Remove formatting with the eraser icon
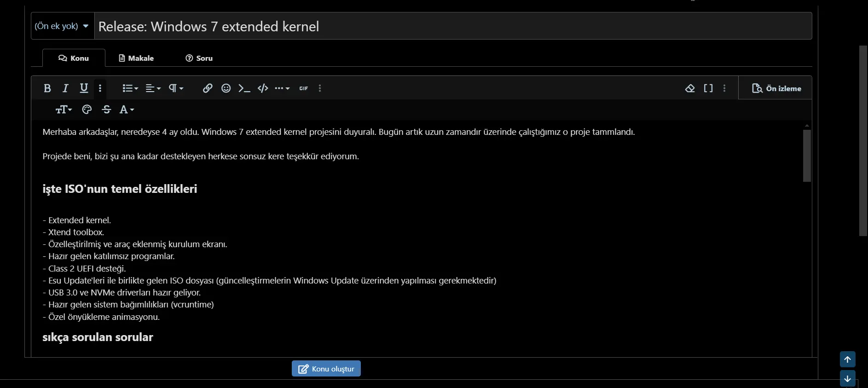 pyautogui.click(x=690, y=88)
